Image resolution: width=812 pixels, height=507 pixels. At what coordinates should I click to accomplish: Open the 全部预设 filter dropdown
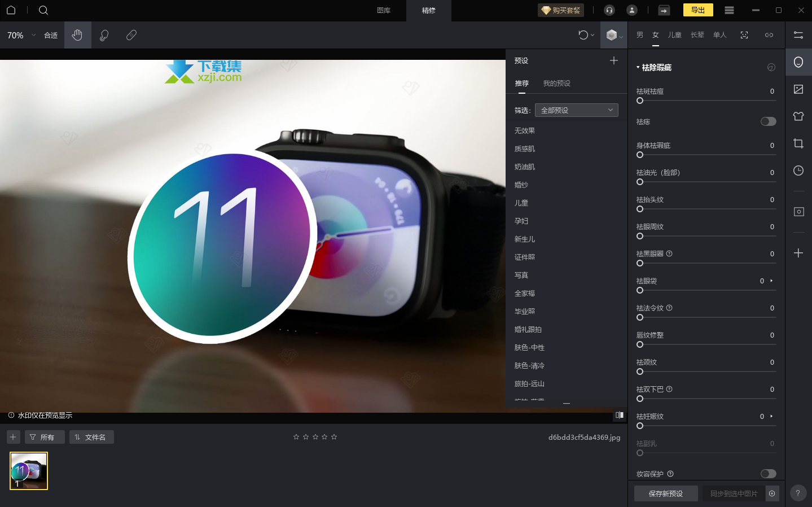pyautogui.click(x=576, y=110)
